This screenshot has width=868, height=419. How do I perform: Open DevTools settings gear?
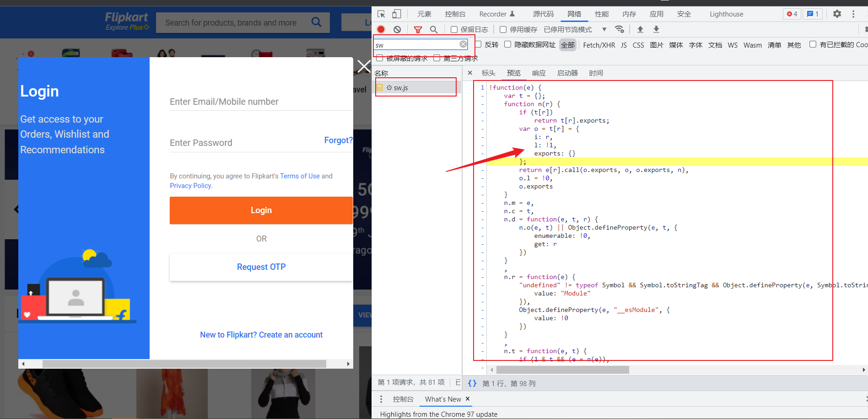pos(837,14)
